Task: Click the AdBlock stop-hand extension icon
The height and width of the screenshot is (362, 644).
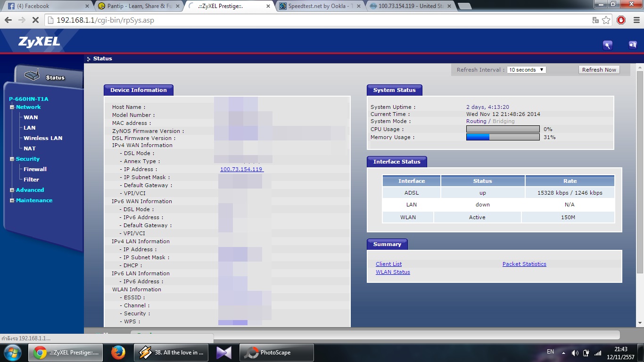Action: point(621,20)
